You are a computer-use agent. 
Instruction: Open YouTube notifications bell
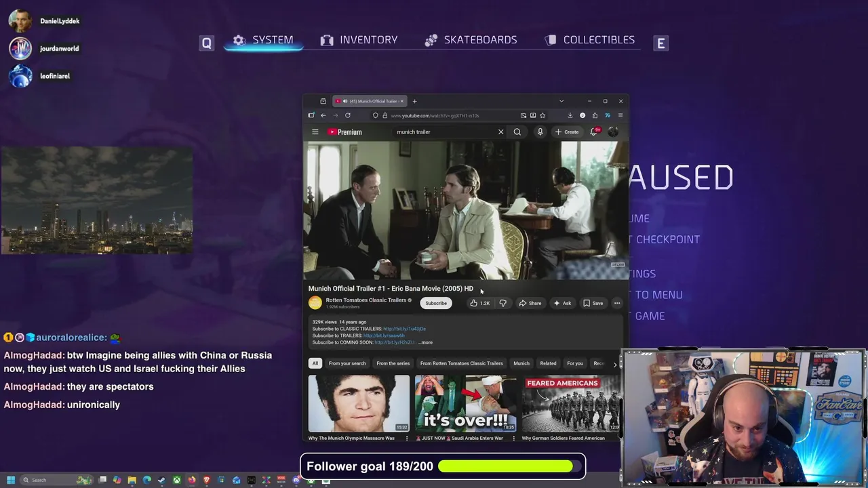594,132
